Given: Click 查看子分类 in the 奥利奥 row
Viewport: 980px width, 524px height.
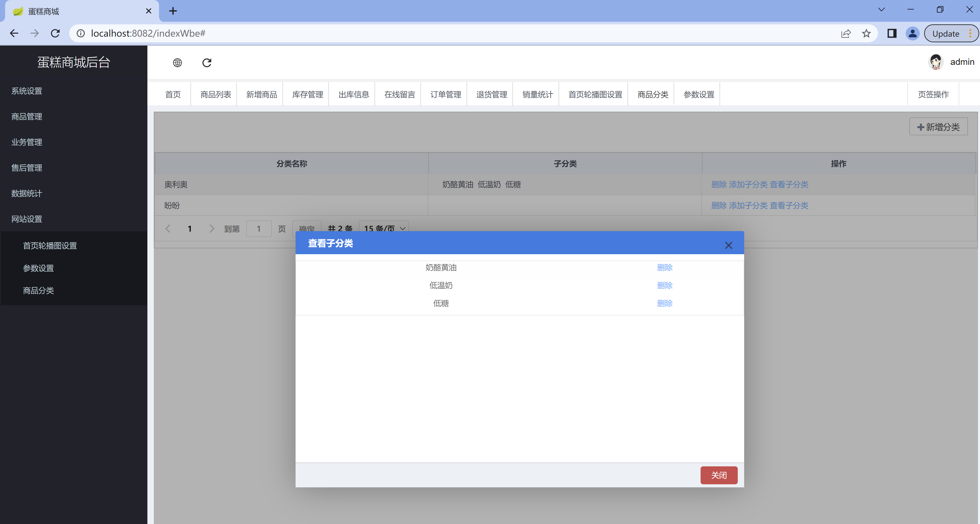Looking at the screenshot, I should [x=789, y=184].
